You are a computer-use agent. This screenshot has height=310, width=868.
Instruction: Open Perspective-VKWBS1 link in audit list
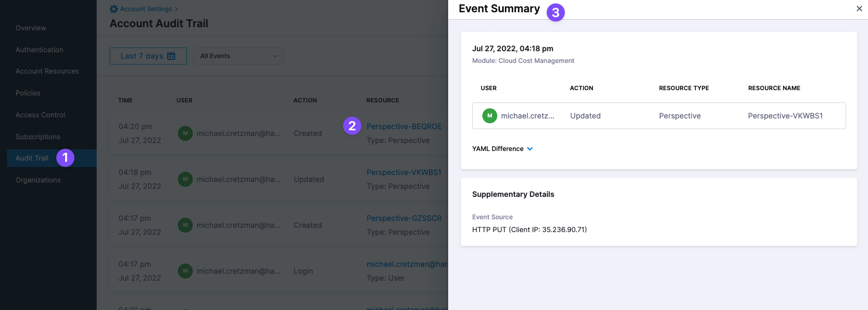[404, 172]
